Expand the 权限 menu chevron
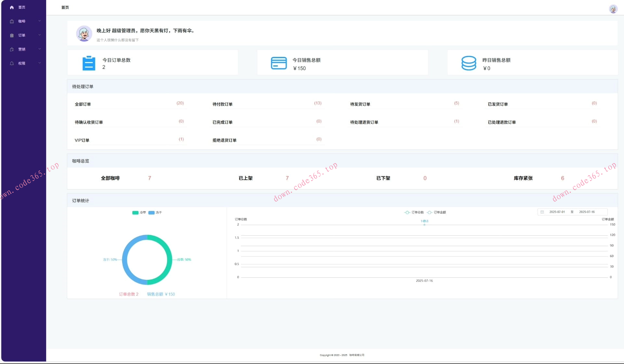Viewport: 624px width, 364px height. click(x=40, y=63)
